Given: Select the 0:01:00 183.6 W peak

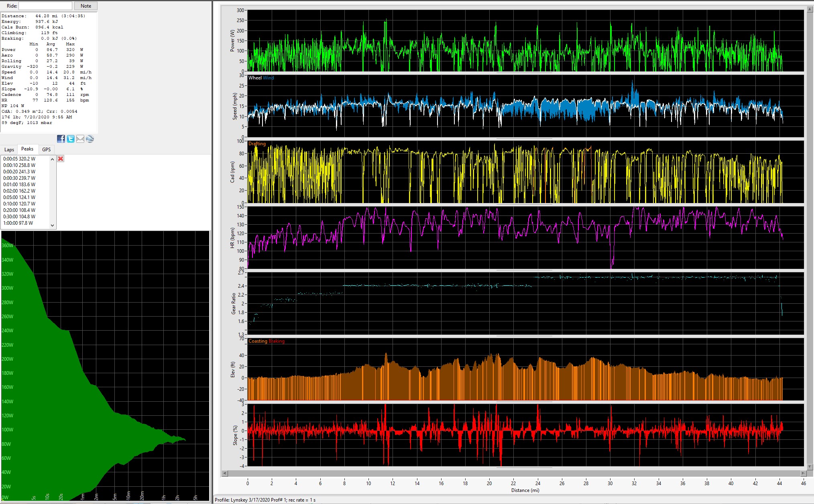Looking at the screenshot, I should (19, 185).
